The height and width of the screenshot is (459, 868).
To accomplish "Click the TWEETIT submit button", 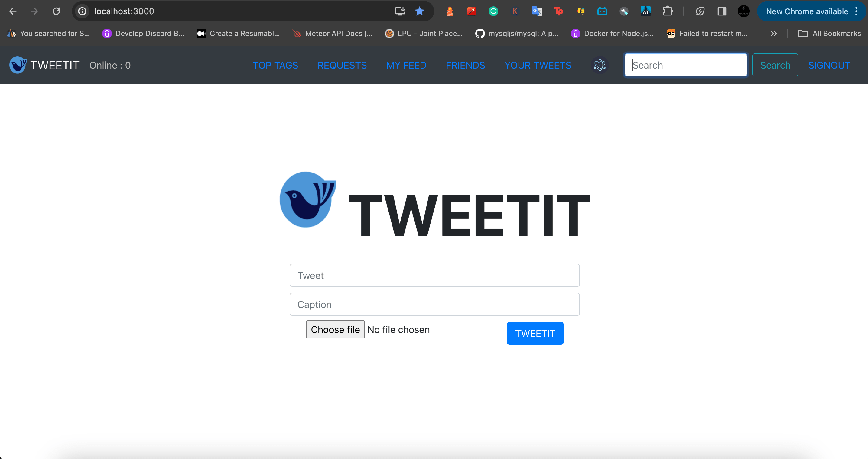I will point(535,333).
